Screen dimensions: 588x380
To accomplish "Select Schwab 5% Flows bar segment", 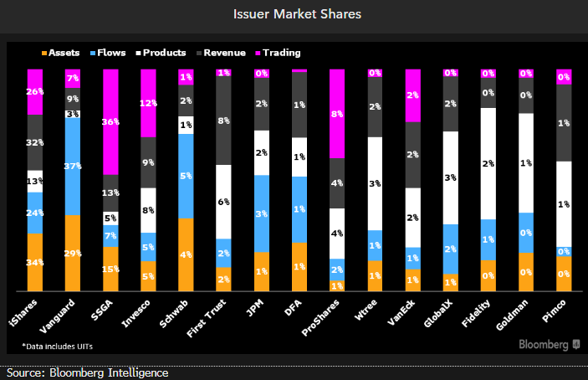I will [187, 176].
